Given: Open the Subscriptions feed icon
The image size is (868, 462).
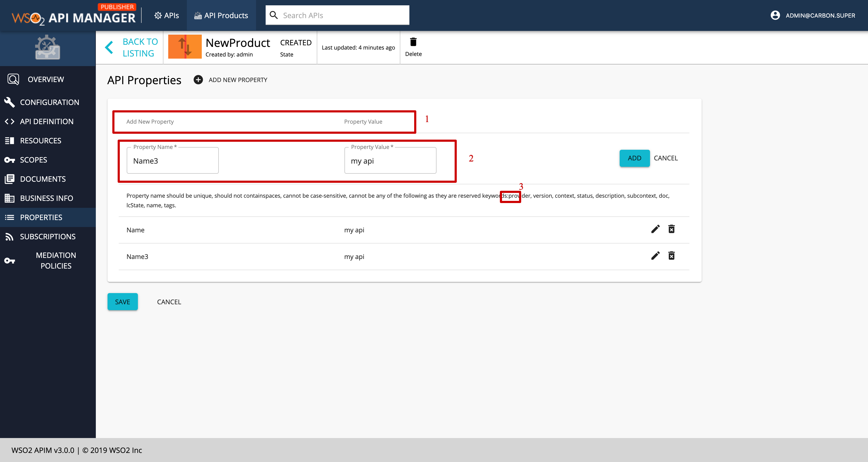Looking at the screenshot, I should (x=10, y=236).
